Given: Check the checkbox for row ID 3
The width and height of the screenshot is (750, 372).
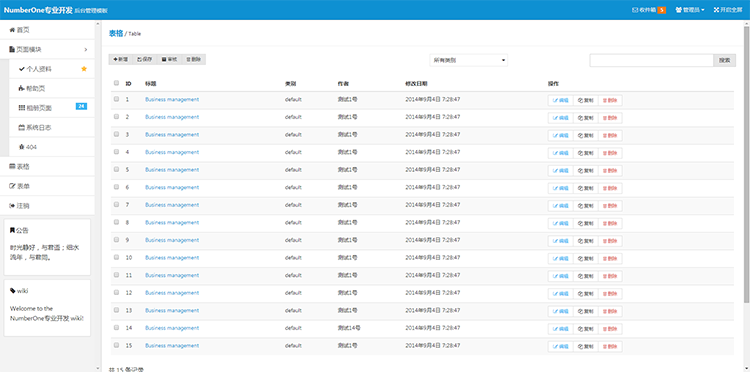Looking at the screenshot, I should [x=116, y=134].
